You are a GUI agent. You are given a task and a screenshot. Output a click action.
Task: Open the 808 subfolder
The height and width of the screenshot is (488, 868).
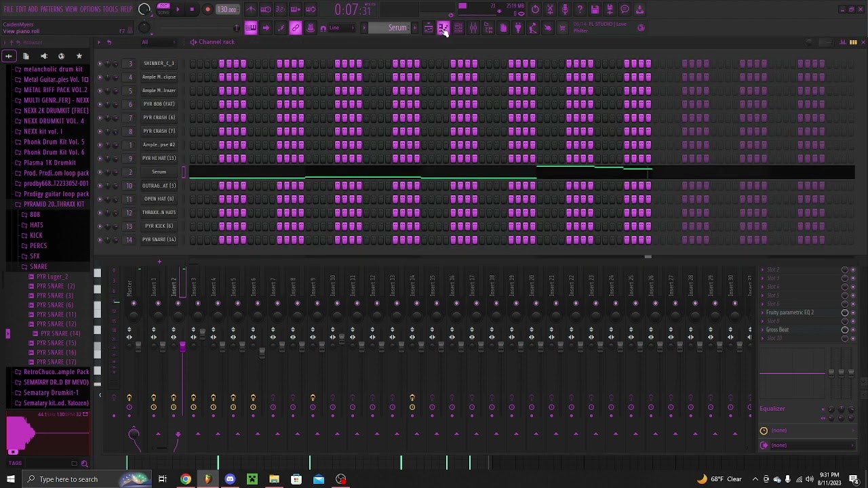point(35,214)
